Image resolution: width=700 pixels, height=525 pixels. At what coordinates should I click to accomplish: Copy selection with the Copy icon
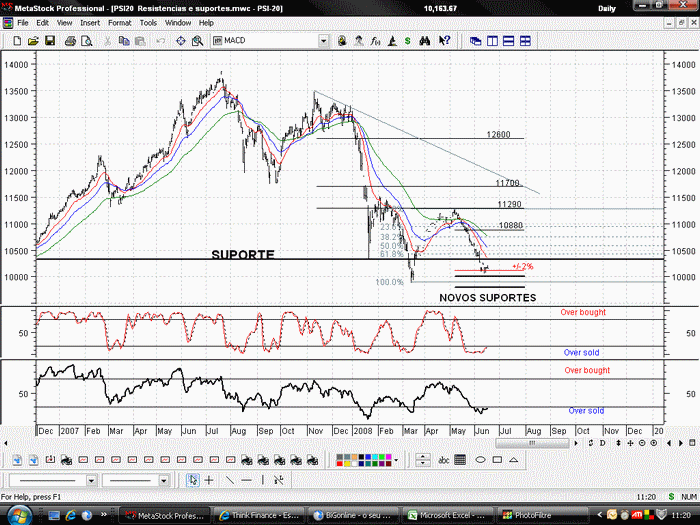[124, 41]
